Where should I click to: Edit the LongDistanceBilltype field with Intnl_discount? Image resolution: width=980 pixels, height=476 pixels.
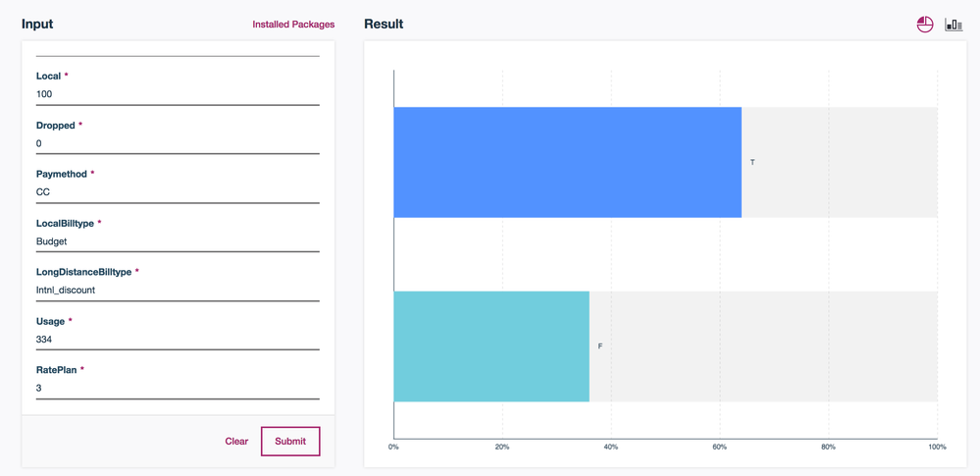(x=178, y=291)
